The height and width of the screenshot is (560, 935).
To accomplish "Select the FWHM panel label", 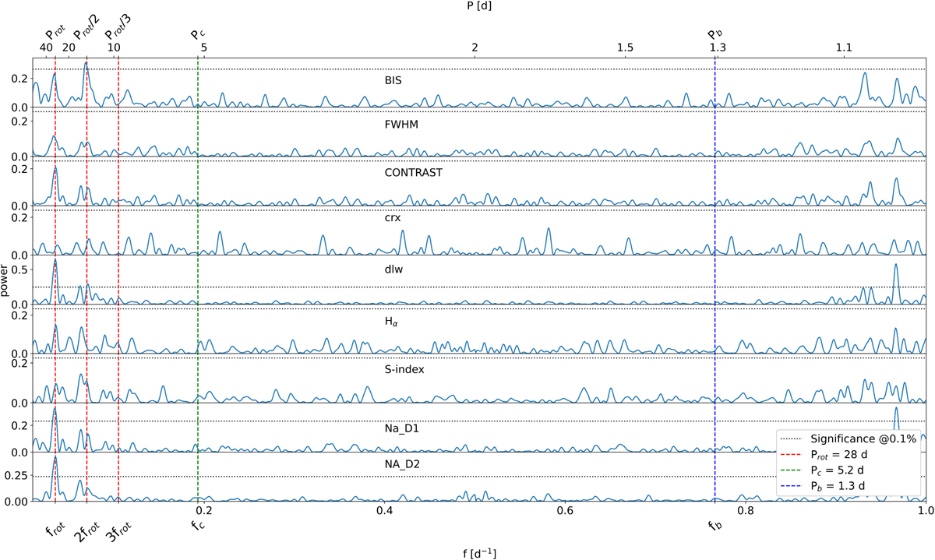I will (398, 127).
